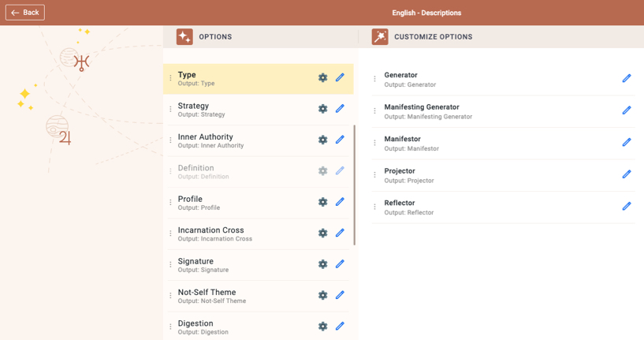Click drag handle dots next to Strategy
The image size is (644, 340).
point(170,109)
